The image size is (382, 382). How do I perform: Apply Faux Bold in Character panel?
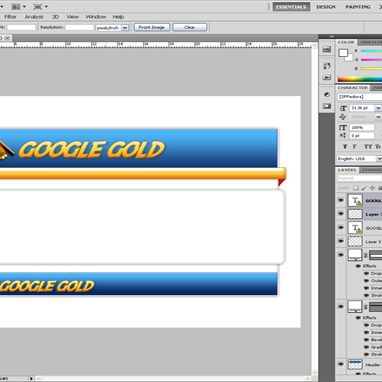[x=345, y=146]
